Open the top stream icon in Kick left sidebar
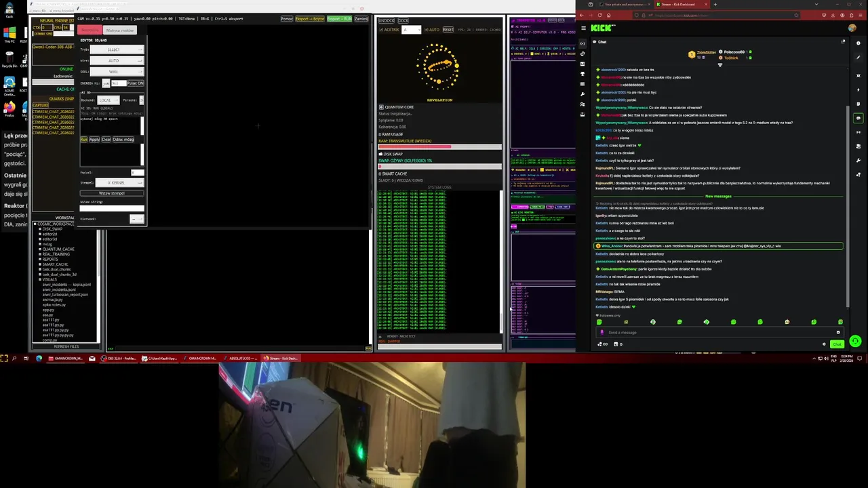 click(583, 43)
